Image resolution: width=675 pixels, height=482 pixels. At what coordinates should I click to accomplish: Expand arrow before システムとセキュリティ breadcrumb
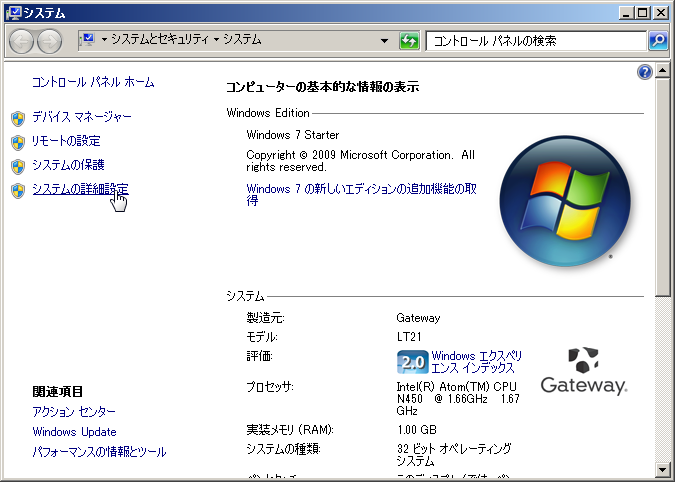point(104,40)
